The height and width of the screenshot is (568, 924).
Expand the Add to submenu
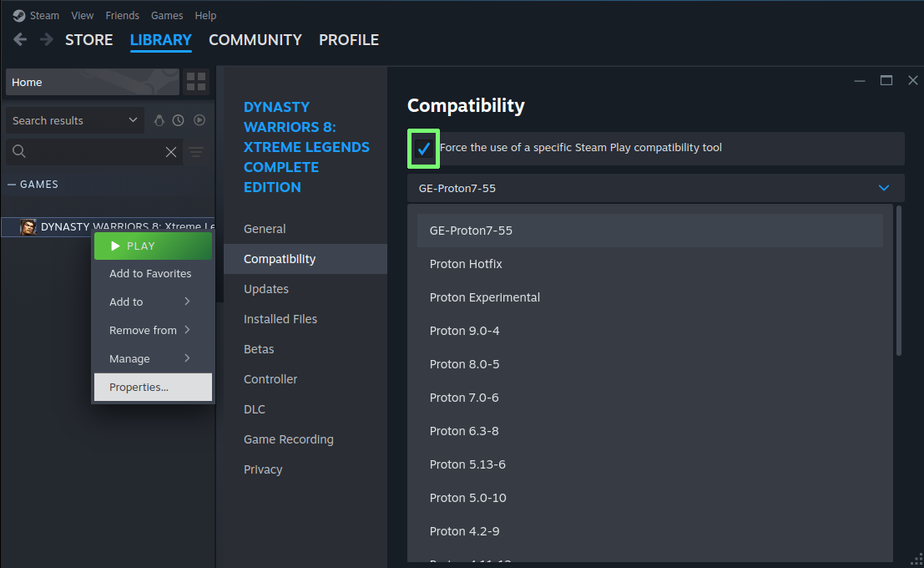point(153,302)
